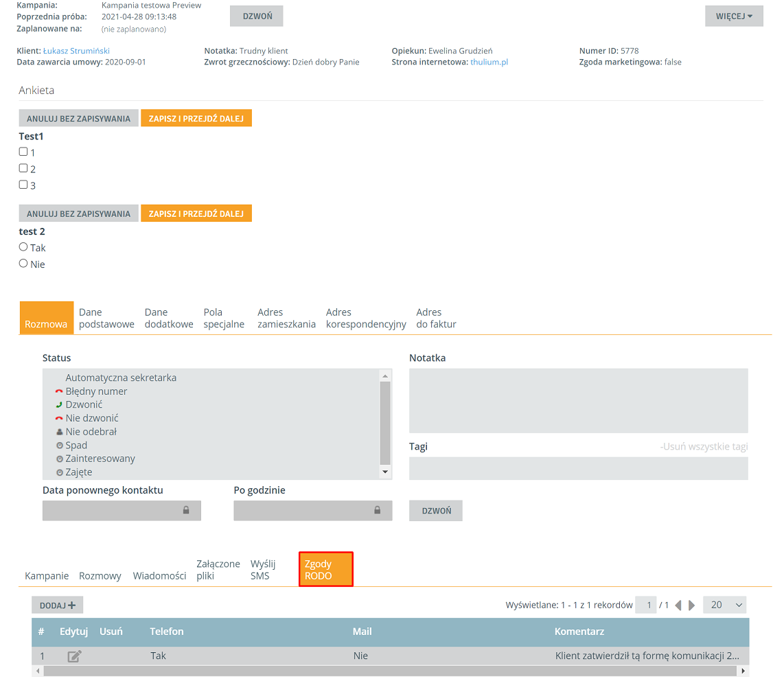This screenshot has height=681, width=784.
Task: Click Anuluj bez zapisywania above test 2
Action: (x=78, y=213)
